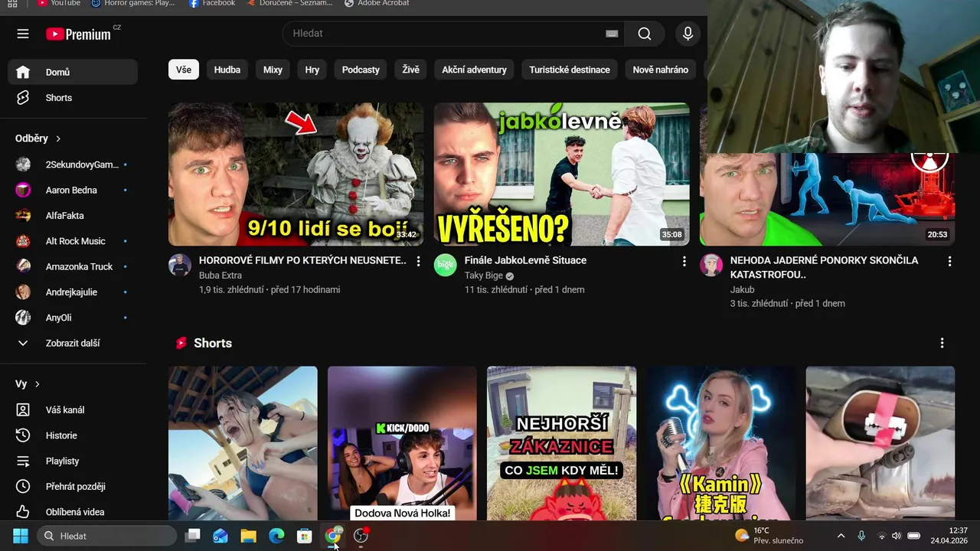Play the JabkoLevně VYŘEŠENO video thumbnail
The width and height of the screenshot is (980, 551).
(562, 174)
